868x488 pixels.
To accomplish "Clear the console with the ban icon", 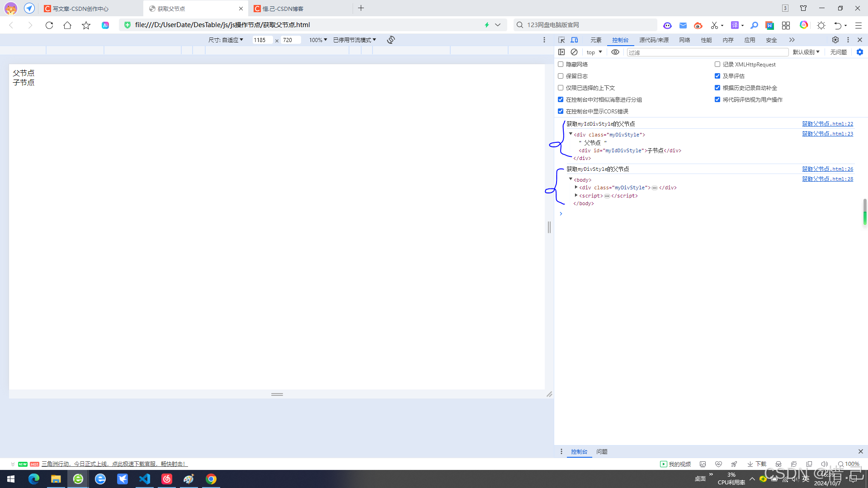I will pyautogui.click(x=574, y=52).
